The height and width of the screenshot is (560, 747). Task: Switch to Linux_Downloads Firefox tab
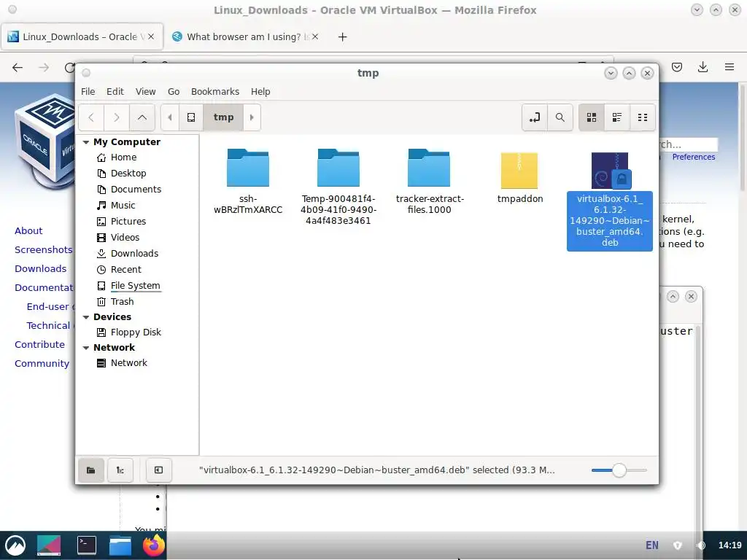tap(82, 36)
